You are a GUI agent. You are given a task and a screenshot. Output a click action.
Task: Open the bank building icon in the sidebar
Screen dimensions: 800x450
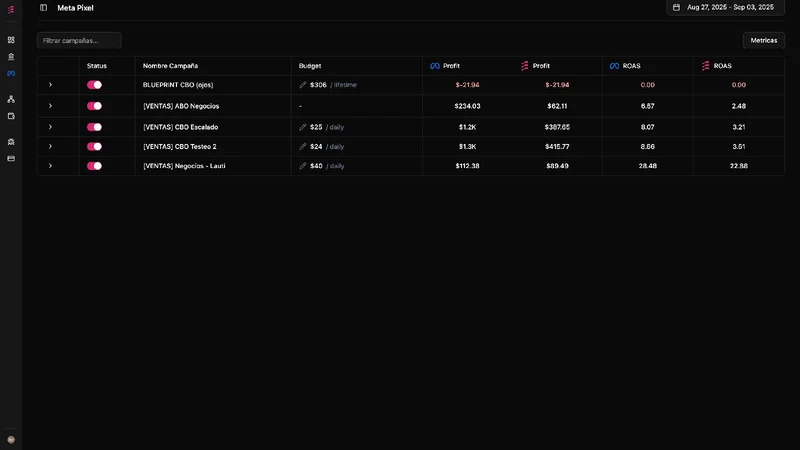tap(11, 57)
